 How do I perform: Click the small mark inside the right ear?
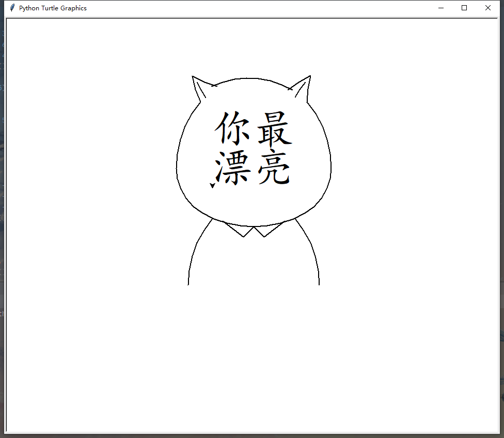pos(290,88)
